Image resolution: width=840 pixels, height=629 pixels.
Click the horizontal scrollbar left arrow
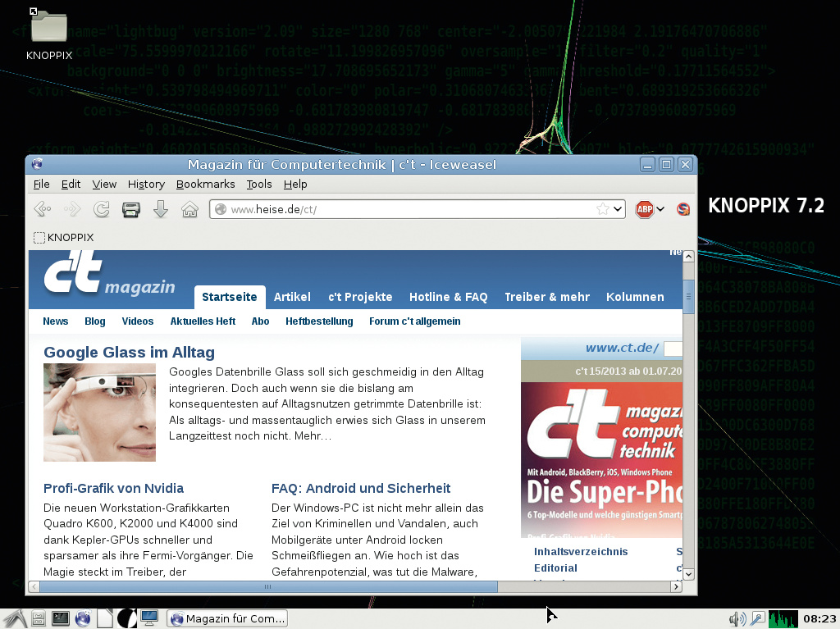coord(34,586)
